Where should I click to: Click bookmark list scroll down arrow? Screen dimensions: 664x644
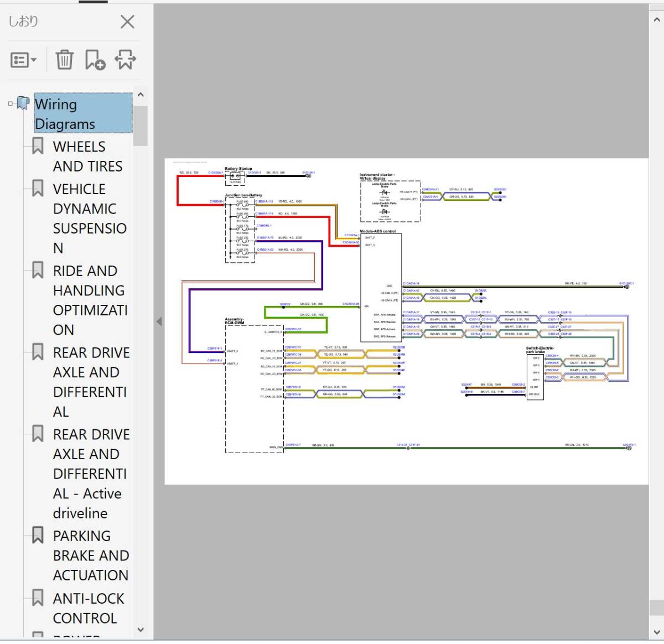141,630
